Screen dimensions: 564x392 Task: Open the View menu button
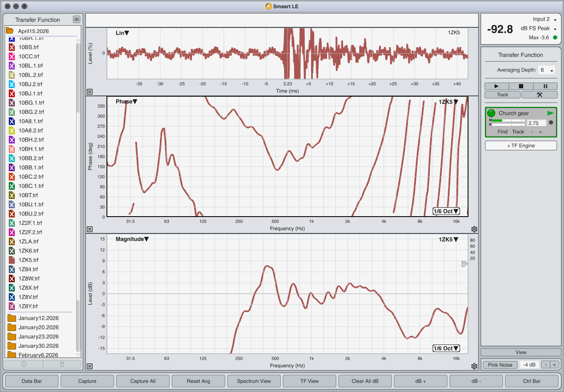521,352
